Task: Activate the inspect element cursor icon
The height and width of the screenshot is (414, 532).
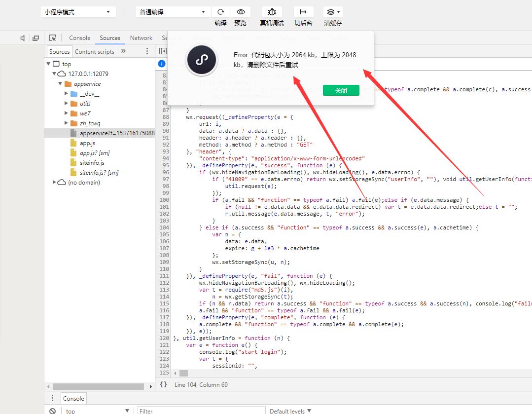Action: click(x=52, y=38)
